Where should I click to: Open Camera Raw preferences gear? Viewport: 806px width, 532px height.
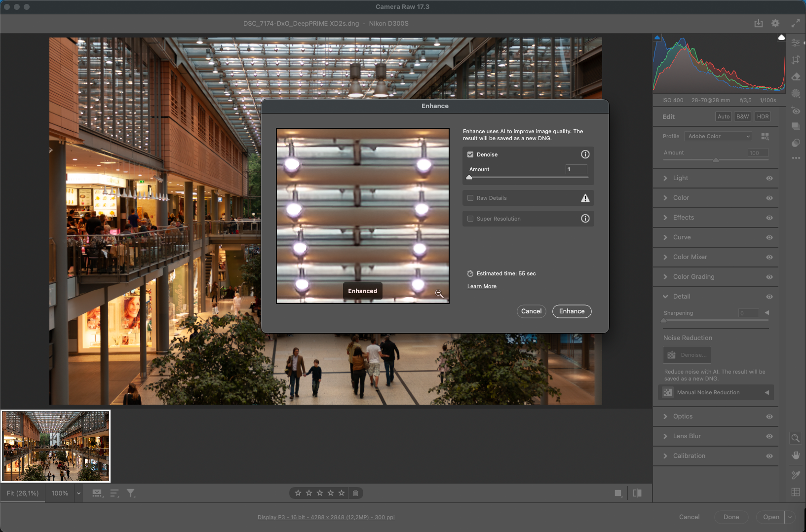tap(775, 23)
